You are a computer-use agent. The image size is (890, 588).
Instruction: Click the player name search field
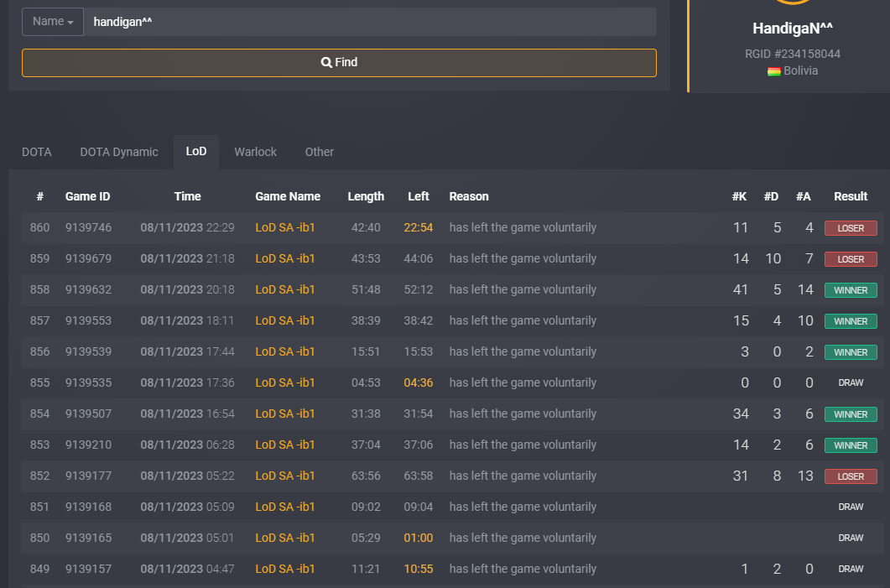370,22
